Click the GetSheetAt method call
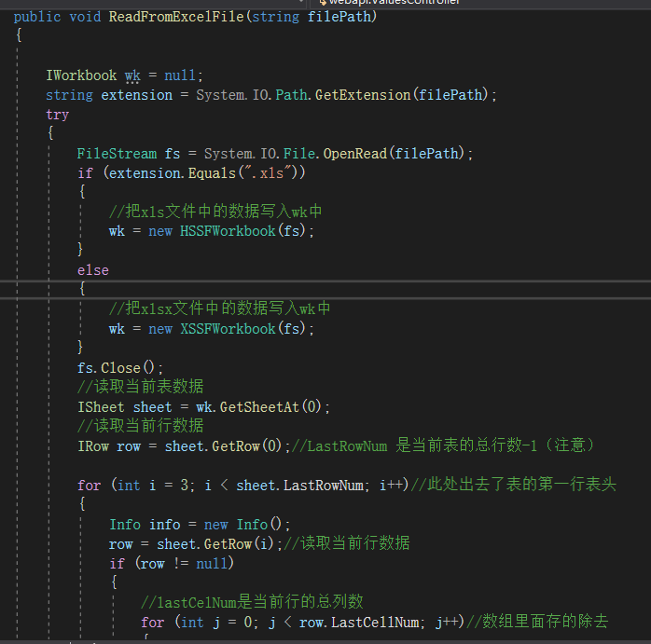This screenshot has width=651, height=644. 259,407
